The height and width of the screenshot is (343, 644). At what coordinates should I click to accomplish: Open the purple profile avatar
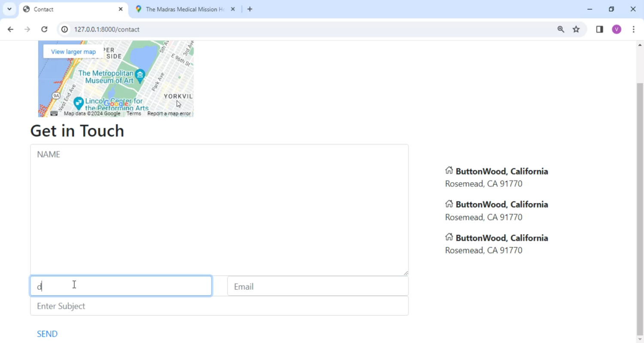pos(617,29)
